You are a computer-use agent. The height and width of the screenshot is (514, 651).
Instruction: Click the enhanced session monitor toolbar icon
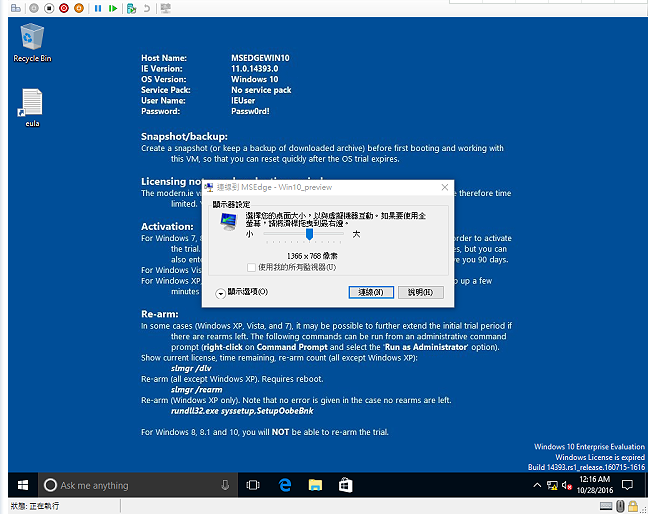166,8
